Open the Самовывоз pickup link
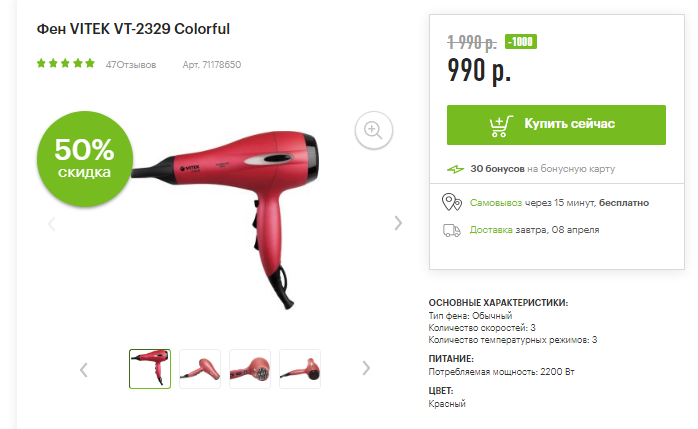698x429 pixels. [495, 203]
